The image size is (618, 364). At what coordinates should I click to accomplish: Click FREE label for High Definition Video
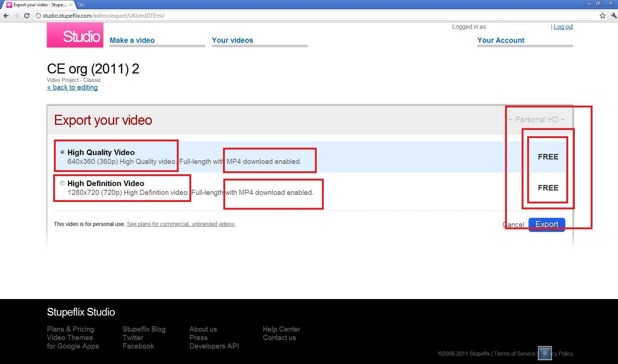(x=548, y=188)
